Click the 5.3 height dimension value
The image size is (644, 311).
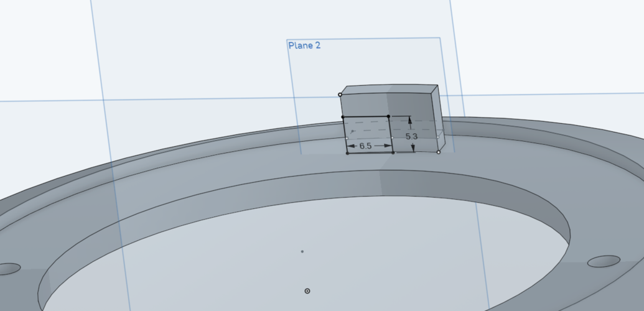click(x=411, y=137)
